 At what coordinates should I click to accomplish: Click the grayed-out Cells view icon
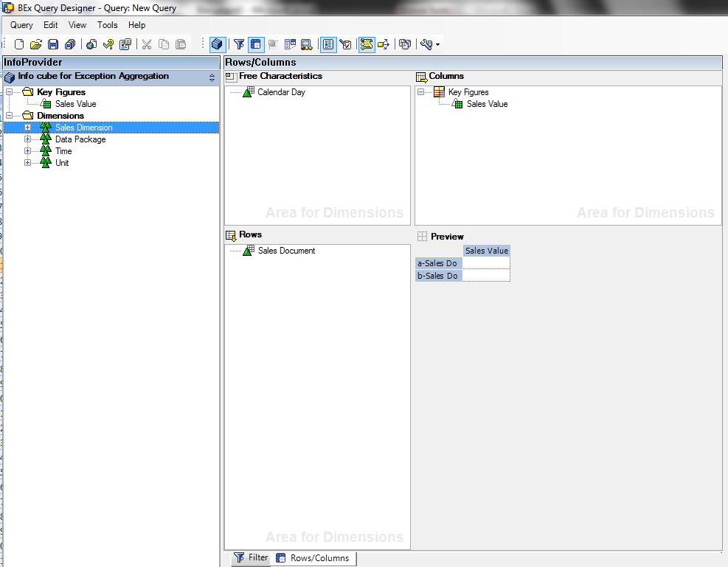tap(273, 44)
